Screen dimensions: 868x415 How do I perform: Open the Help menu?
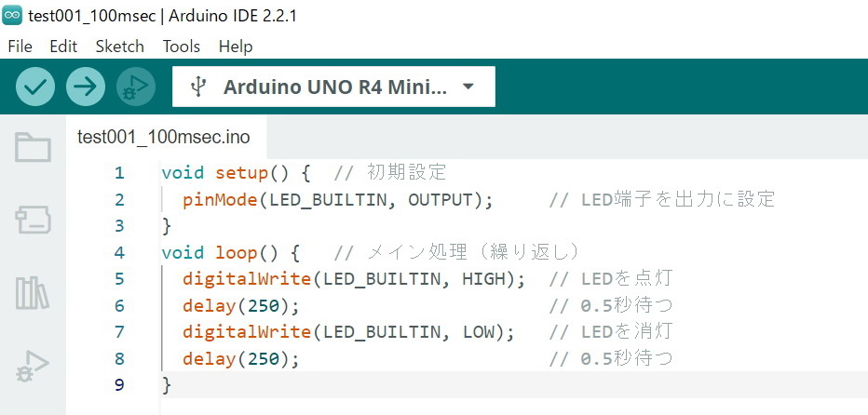[236, 47]
